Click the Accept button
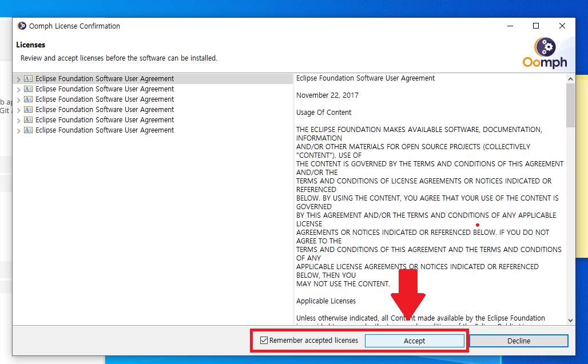The image size is (588, 364). pyautogui.click(x=414, y=341)
